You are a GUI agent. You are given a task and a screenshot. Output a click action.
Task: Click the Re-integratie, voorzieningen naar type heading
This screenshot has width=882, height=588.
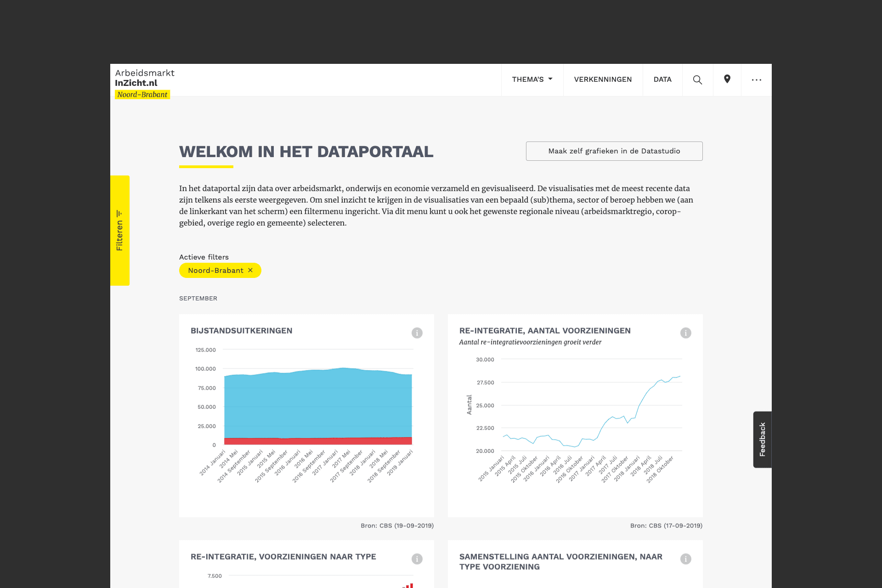pyautogui.click(x=283, y=557)
